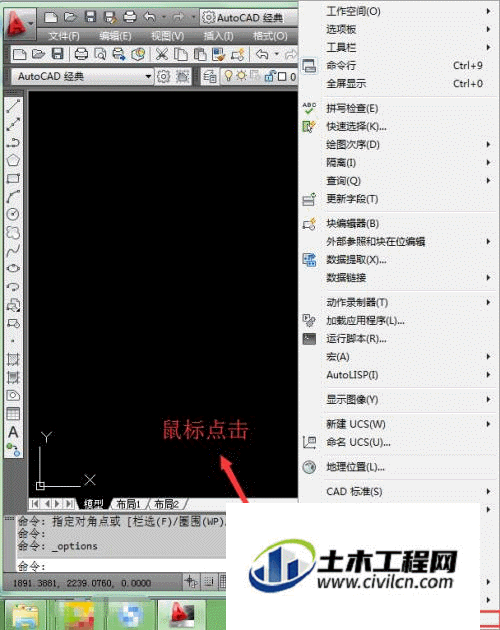Viewport: 500px width, 630px height.
Task: Select the Construction Line tool
Action: tap(13, 125)
